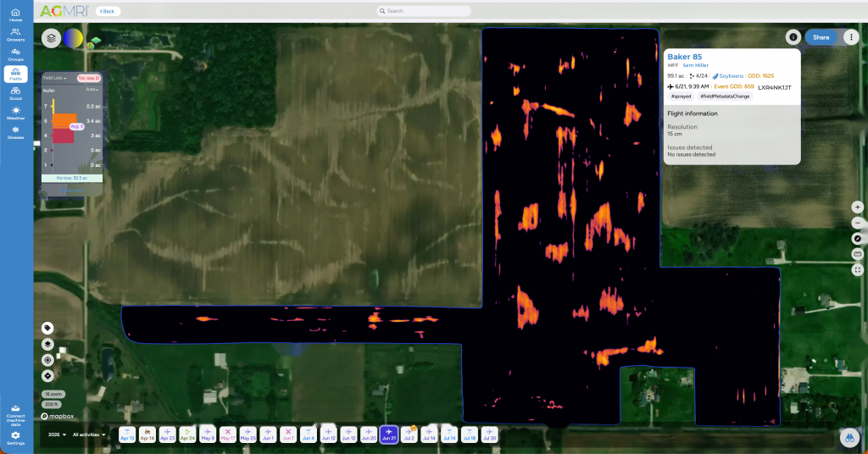Click the small layers icon on the map

[x=47, y=344]
